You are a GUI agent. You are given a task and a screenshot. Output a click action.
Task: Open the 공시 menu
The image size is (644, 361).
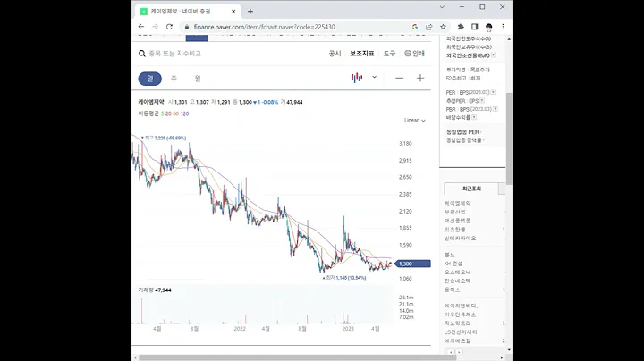pos(335,54)
